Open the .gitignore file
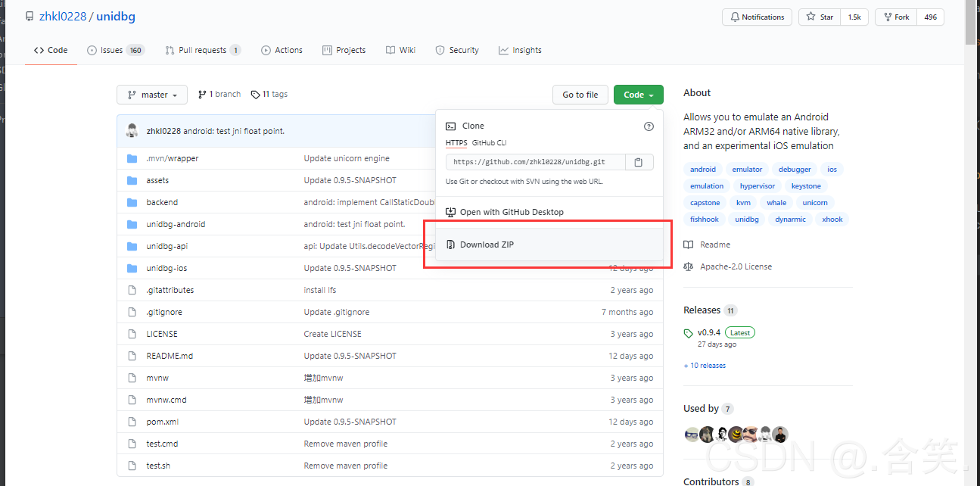Viewport: 980px width, 486px height. coord(164,312)
